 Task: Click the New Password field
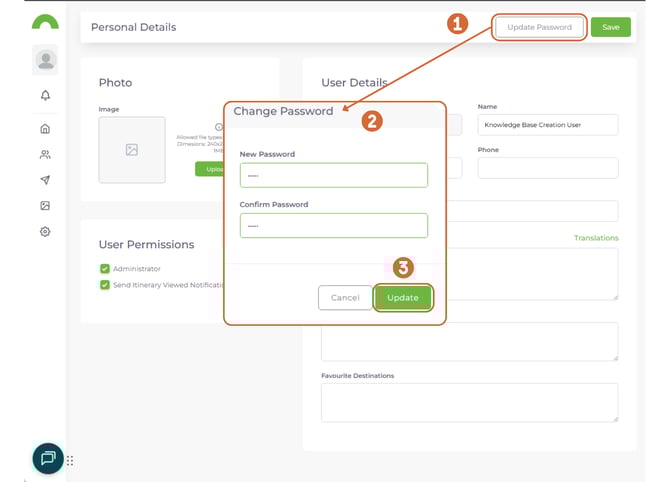point(333,175)
